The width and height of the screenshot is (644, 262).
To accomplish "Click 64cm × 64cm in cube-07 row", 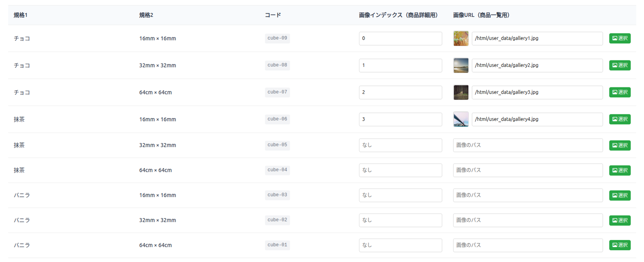I will (x=155, y=93).
